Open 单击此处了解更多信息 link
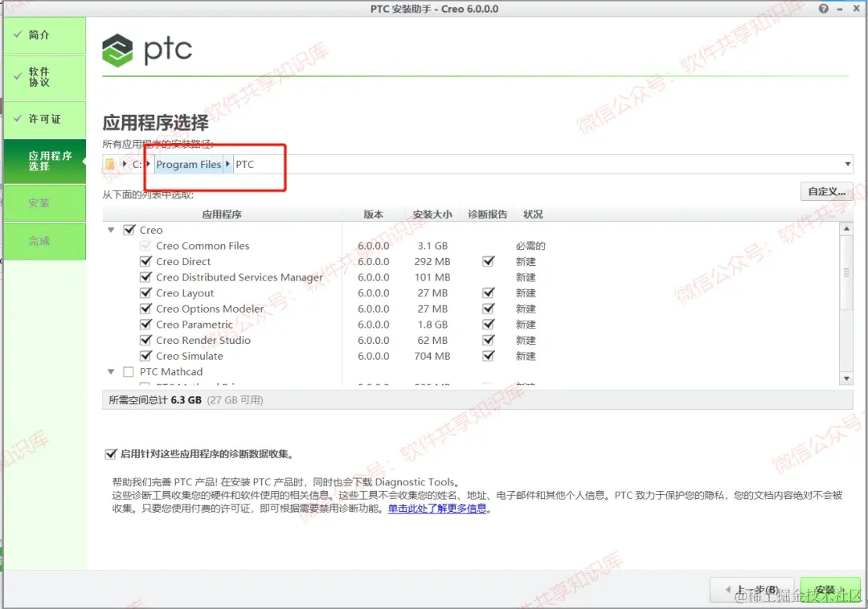The width and height of the screenshot is (868, 609). [x=436, y=509]
